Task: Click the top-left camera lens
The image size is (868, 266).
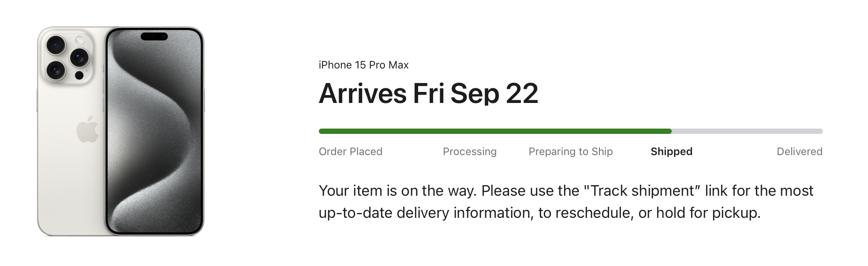Action: [x=56, y=45]
